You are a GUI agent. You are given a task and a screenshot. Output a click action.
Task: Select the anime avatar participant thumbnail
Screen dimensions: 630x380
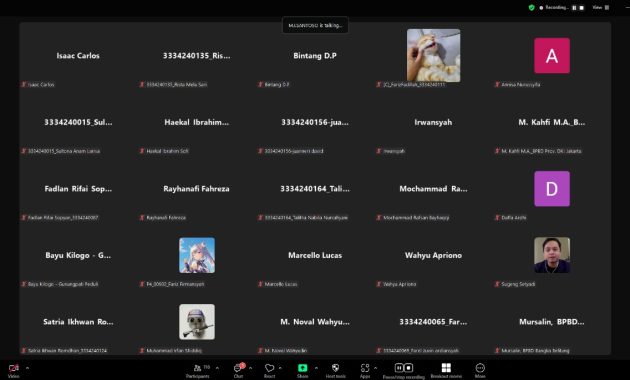197,255
